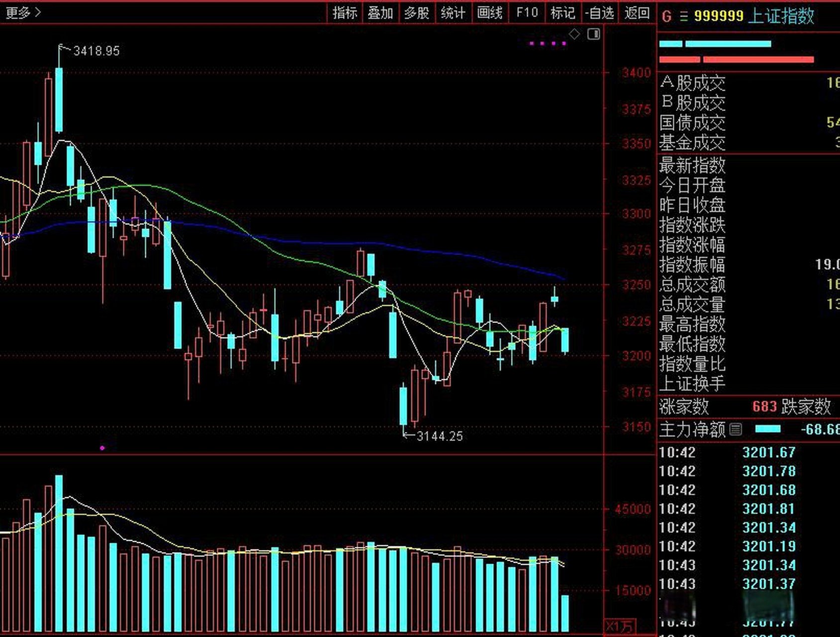Click the 3250 price axis label
Screen dimensions: 840x637
tap(636, 285)
